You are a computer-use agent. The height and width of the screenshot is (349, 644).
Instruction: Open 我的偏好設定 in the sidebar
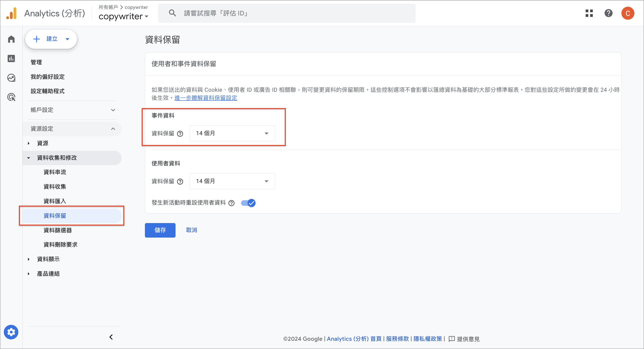click(x=47, y=77)
